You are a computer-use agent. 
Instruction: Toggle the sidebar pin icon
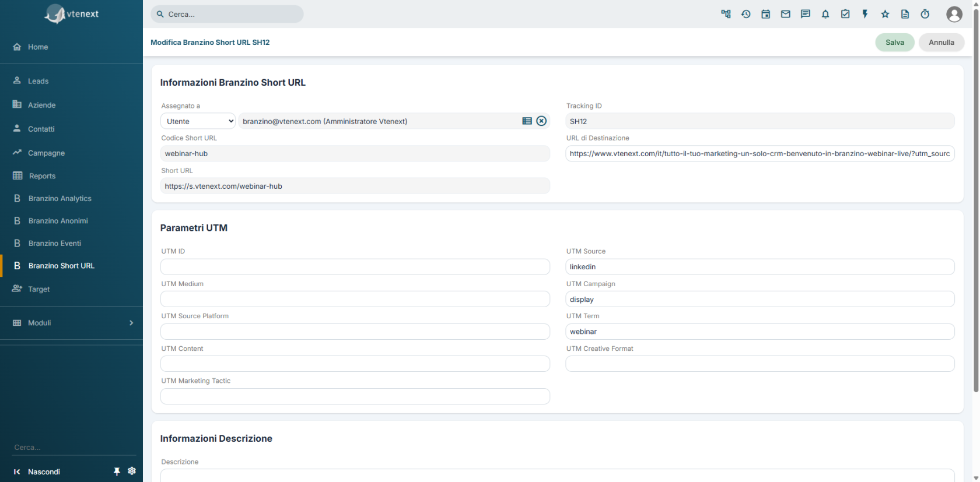coord(117,472)
